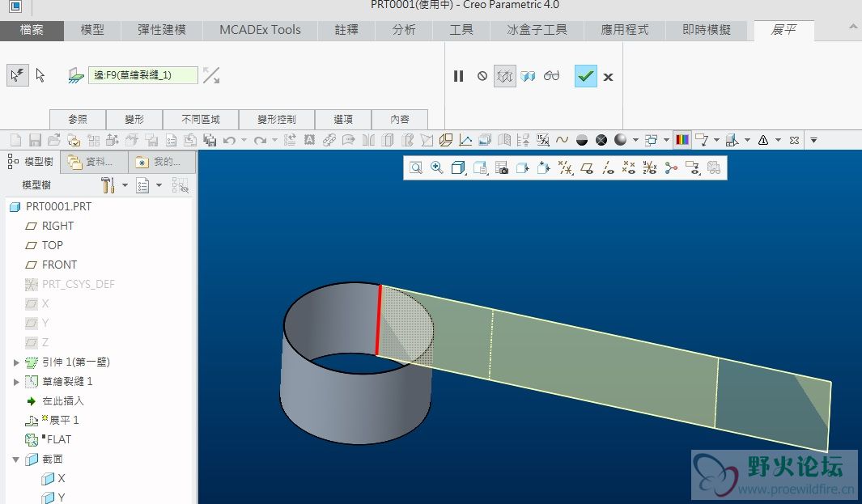The height and width of the screenshot is (504, 862).
Task: Toggle axis display eye icon
Action: coord(608,167)
